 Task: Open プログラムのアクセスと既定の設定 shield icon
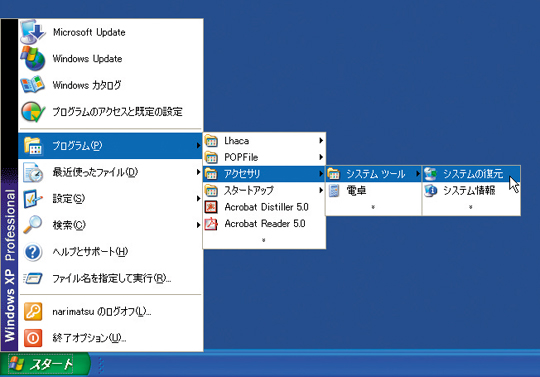(x=33, y=112)
